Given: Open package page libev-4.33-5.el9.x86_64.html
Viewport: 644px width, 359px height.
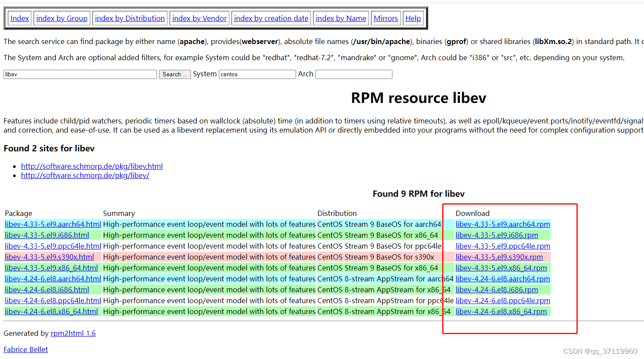Looking at the screenshot, I should click(51, 268).
